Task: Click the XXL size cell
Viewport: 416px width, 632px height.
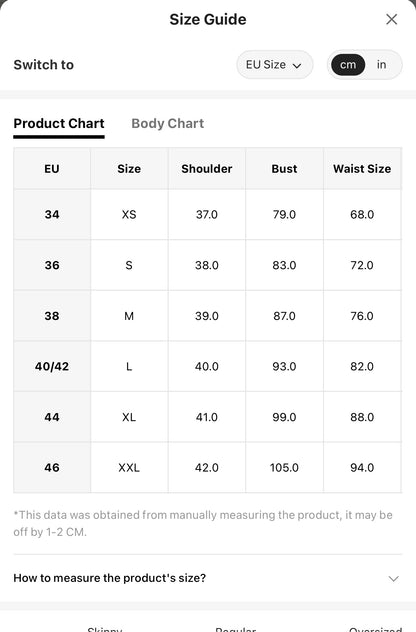Action: click(129, 468)
